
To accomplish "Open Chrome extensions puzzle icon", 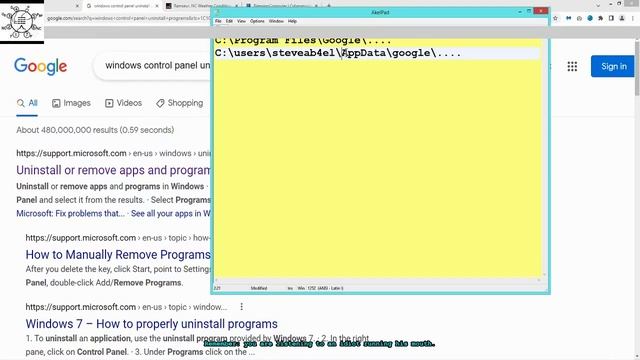I will [600, 18].
